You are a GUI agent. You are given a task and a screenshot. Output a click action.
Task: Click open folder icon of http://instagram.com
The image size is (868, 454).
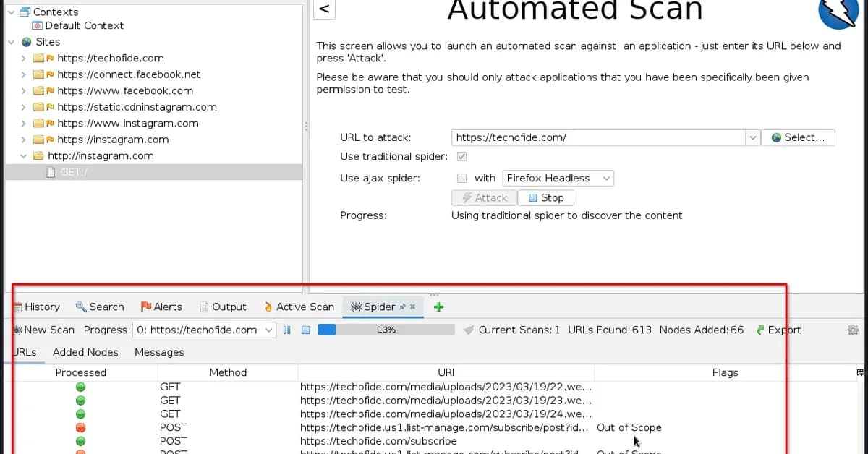[38, 156]
